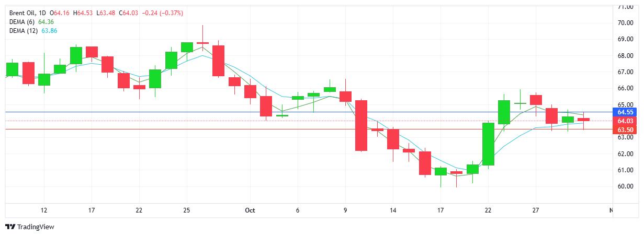Screen dimensions: 644x236
Task: Select the current price 64.03 label
Action: click(x=626, y=121)
